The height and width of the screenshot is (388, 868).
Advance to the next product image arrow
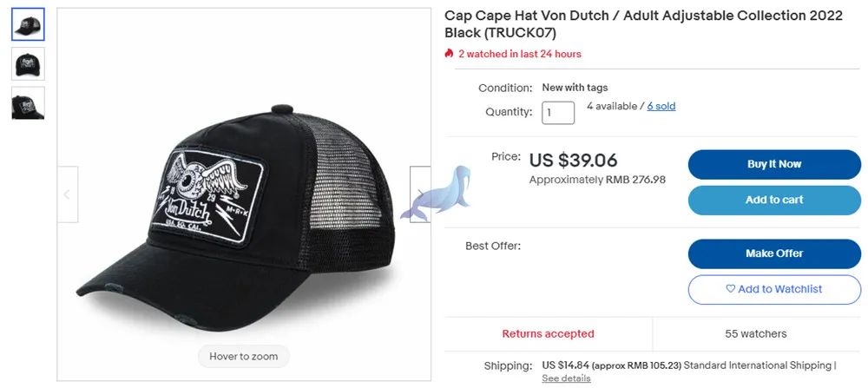click(x=420, y=194)
